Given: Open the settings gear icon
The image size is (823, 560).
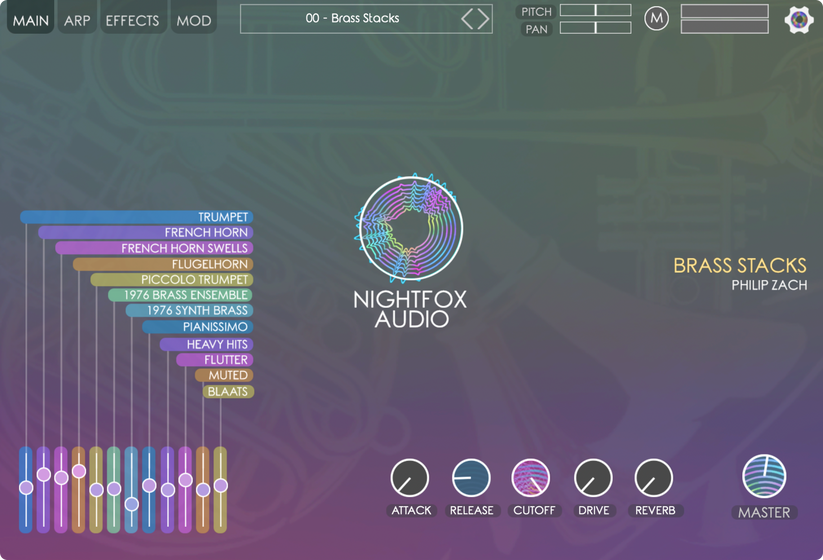Looking at the screenshot, I should (798, 20).
